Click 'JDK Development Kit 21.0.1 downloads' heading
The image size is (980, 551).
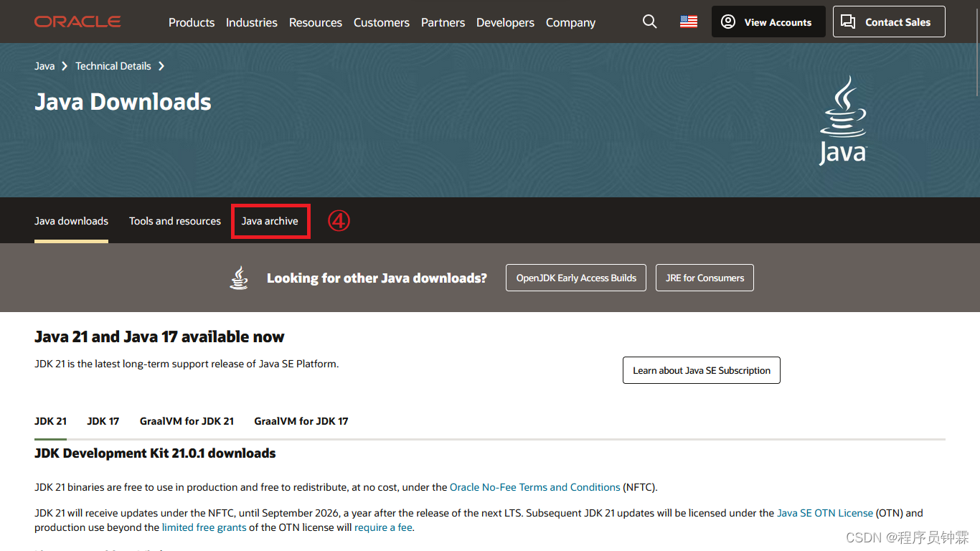(155, 453)
